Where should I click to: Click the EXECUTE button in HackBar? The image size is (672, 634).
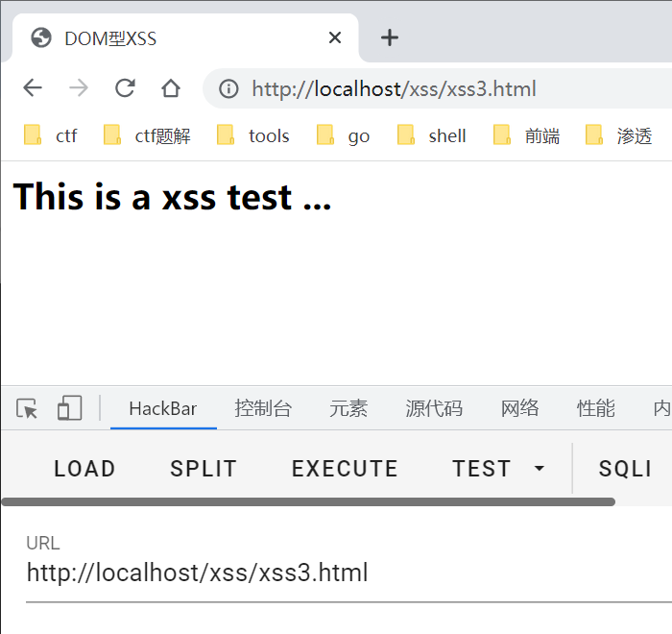coord(345,468)
